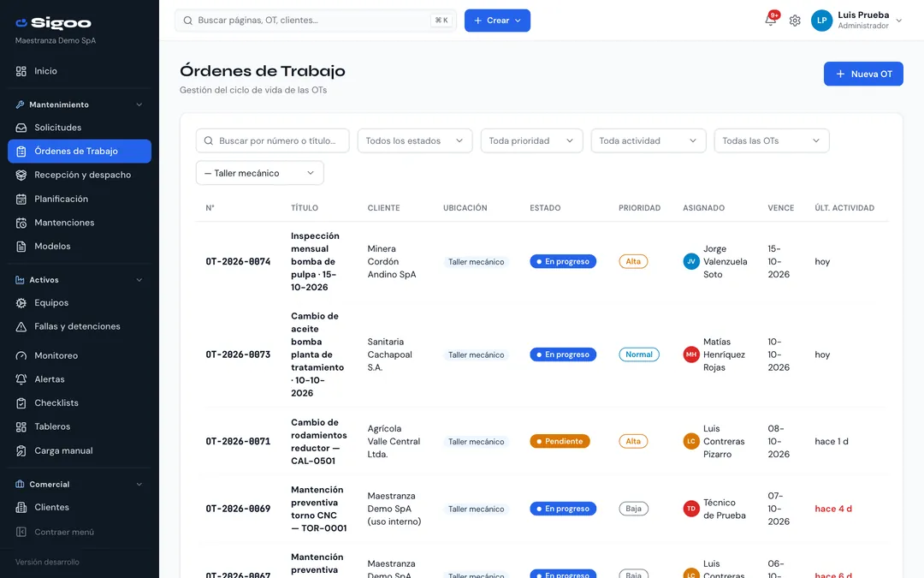Screen dimensions: 924x578
Task: Click the MH avatar for Matías Henríquez
Action: 691,355
